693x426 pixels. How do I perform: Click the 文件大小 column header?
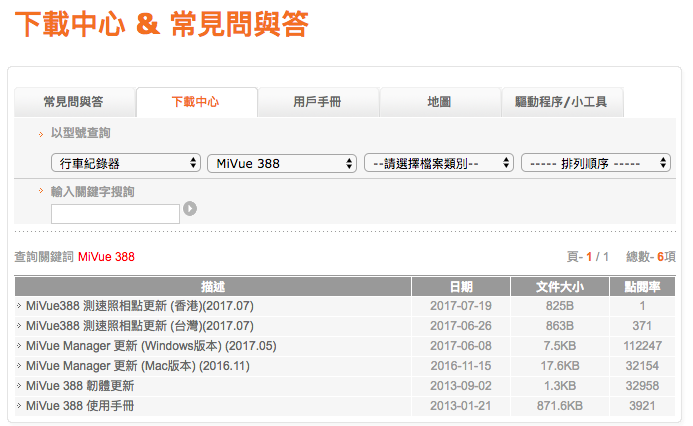[x=560, y=287]
